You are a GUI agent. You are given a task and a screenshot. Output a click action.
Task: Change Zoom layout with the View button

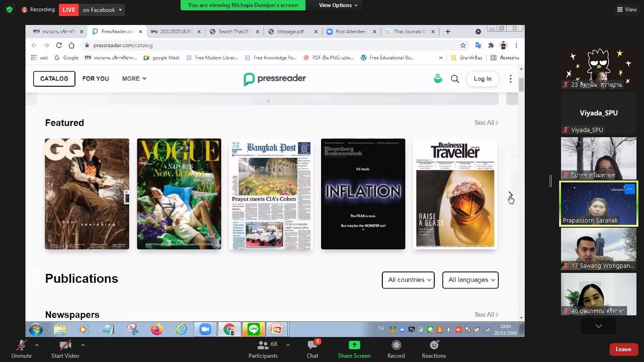(627, 9)
